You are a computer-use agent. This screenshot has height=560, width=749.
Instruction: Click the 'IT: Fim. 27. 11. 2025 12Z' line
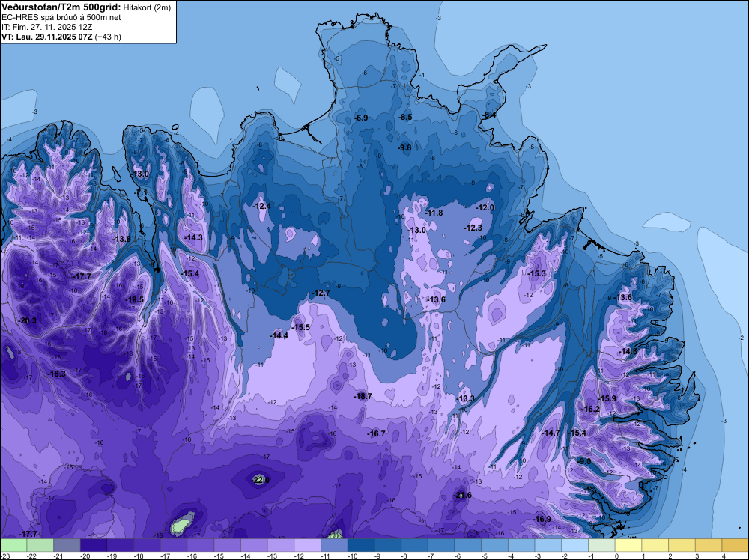pos(46,27)
